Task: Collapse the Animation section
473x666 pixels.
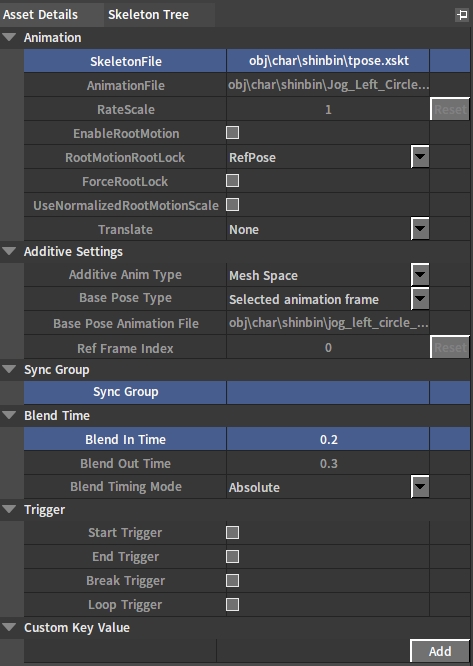Action: pos(9,37)
